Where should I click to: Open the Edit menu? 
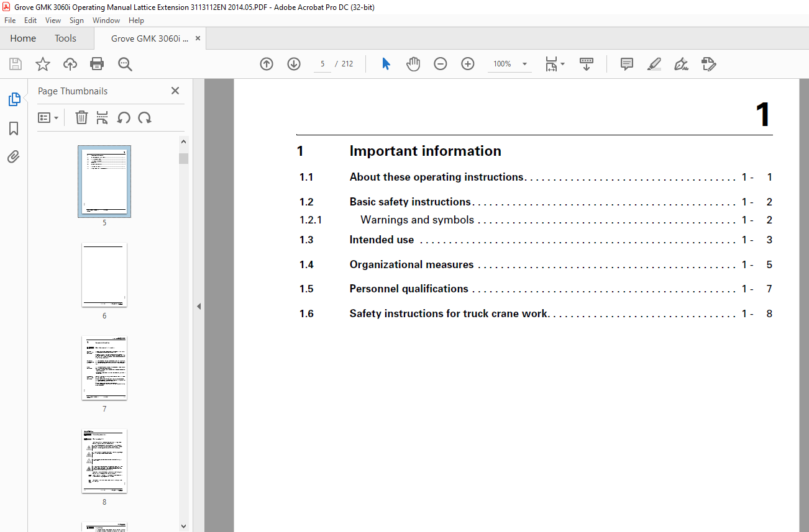click(30, 20)
